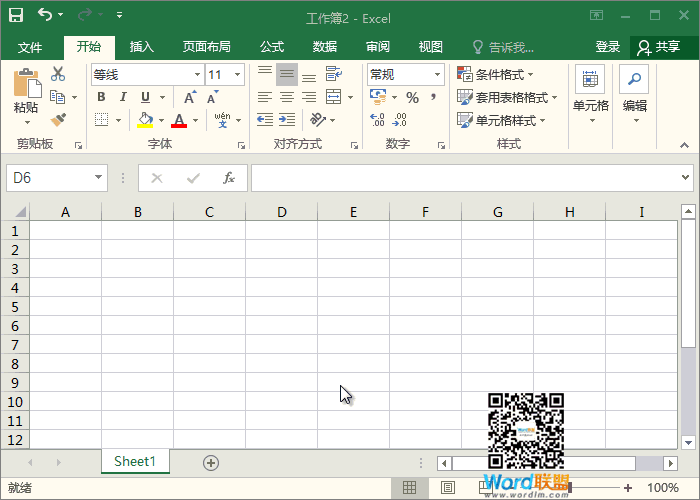Open the font size 11 dropdown
This screenshot has height=500, width=700.
coord(238,75)
